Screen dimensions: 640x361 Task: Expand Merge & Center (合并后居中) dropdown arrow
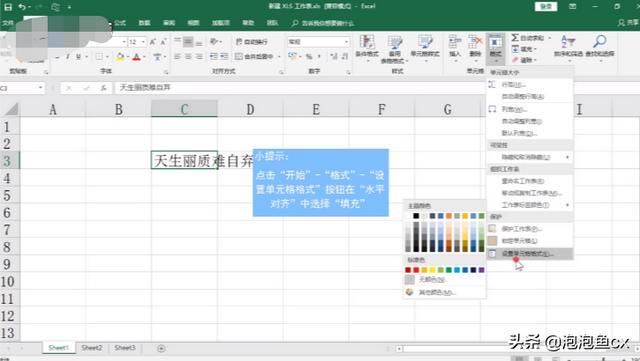[279, 56]
